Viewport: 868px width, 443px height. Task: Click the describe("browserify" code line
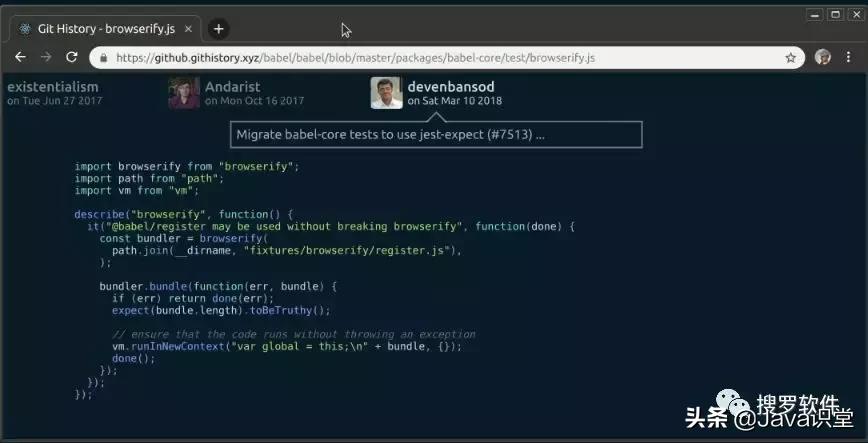pyautogui.click(x=184, y=214)
